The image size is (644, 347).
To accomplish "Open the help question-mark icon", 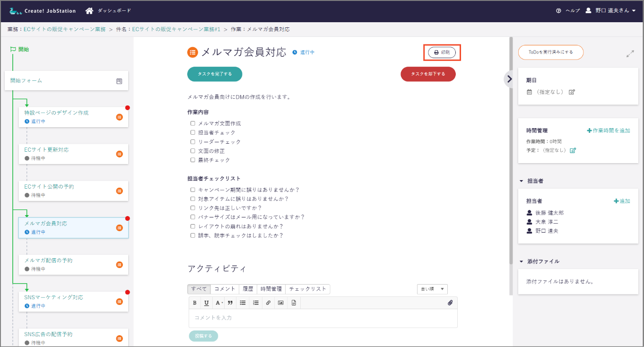I will coord(558,11).
